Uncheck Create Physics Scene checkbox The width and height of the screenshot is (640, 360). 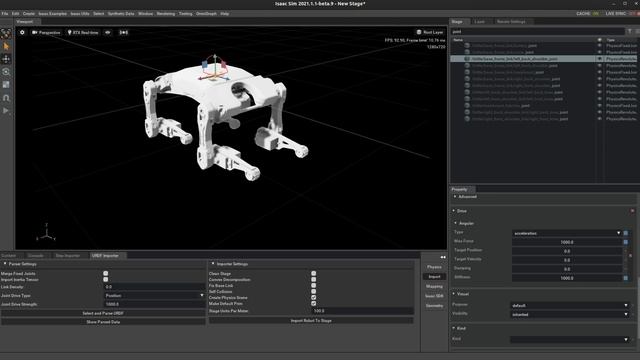(313, 298)
